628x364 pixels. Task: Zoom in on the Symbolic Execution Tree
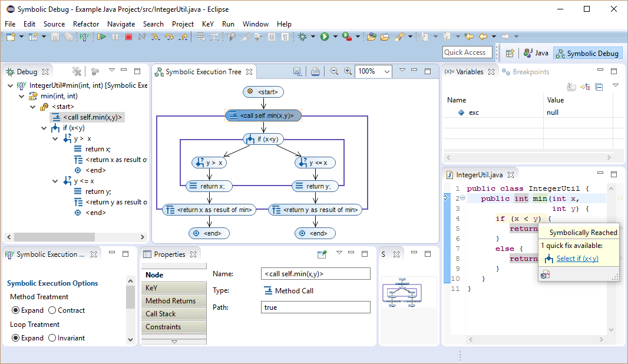pos(348,71)
